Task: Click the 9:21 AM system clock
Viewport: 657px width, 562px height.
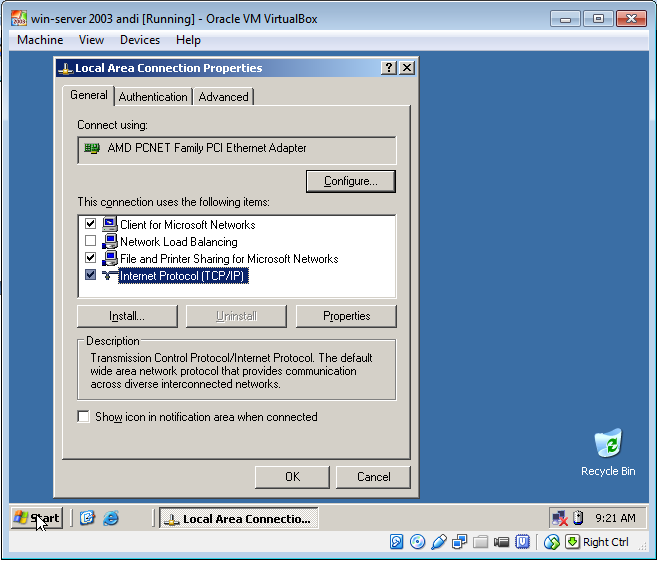Action: [x=615, y=518]
